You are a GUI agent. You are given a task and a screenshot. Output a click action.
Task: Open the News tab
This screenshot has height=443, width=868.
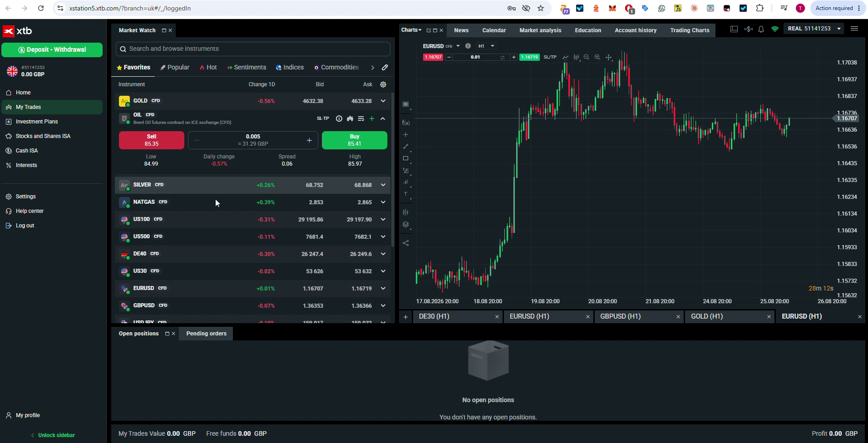pos(461,30)
